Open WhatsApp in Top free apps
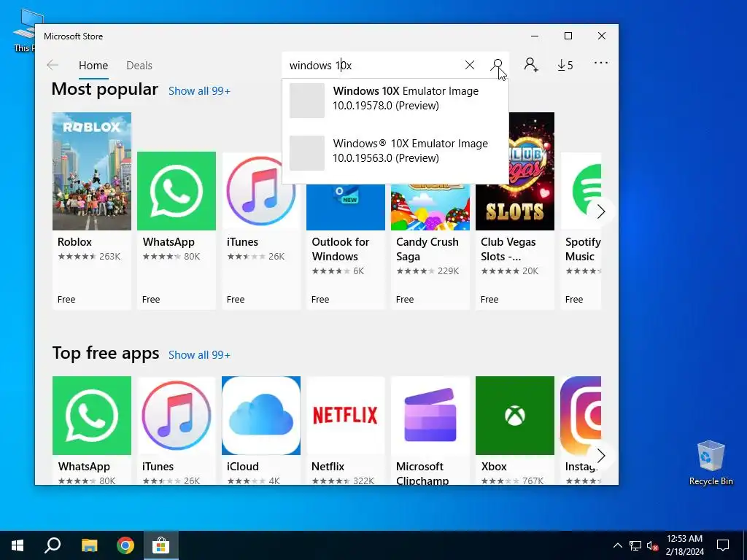The height and width of the screenshot is (560, 747). tap(91, 430)
